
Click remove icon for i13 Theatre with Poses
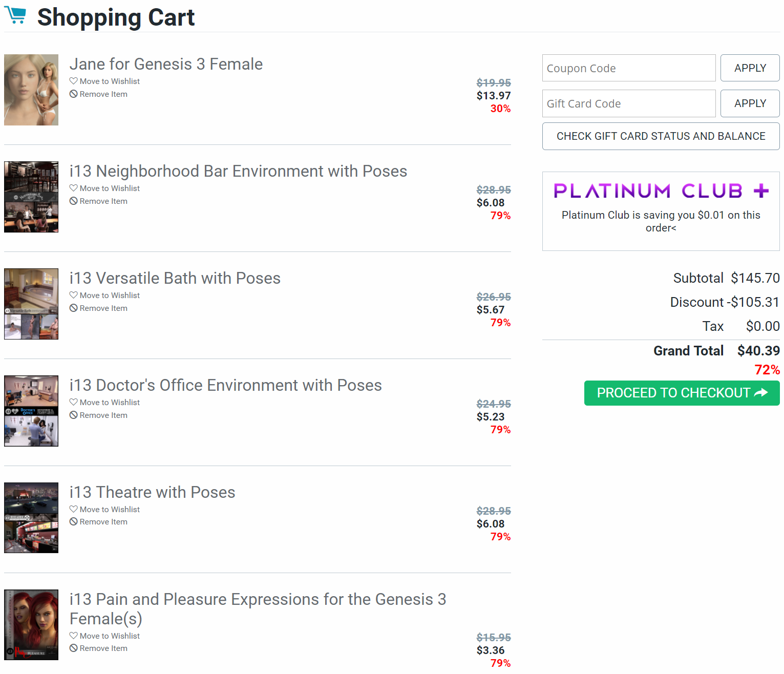pyautogui.click(x=74, y=522)
